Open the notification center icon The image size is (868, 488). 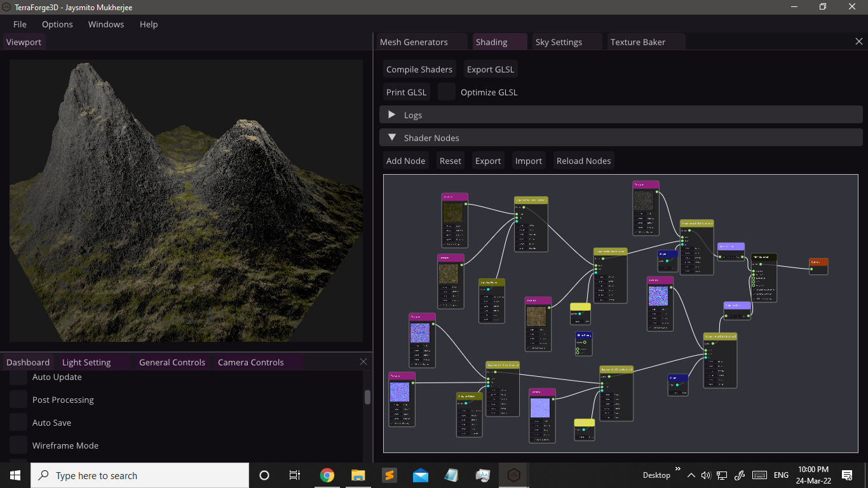click(847, 475)
